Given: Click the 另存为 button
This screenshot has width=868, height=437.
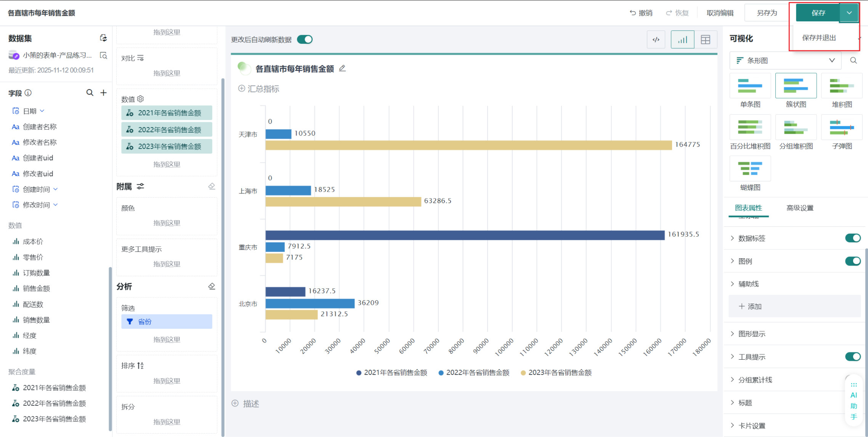Looking at the screenshot, I should point(767,13).
